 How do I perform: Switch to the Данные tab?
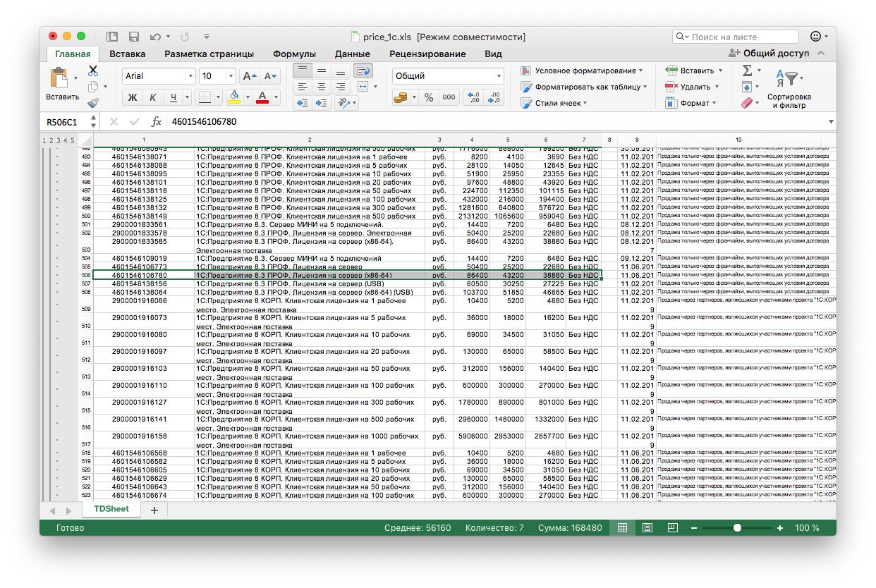coord(353,54)
